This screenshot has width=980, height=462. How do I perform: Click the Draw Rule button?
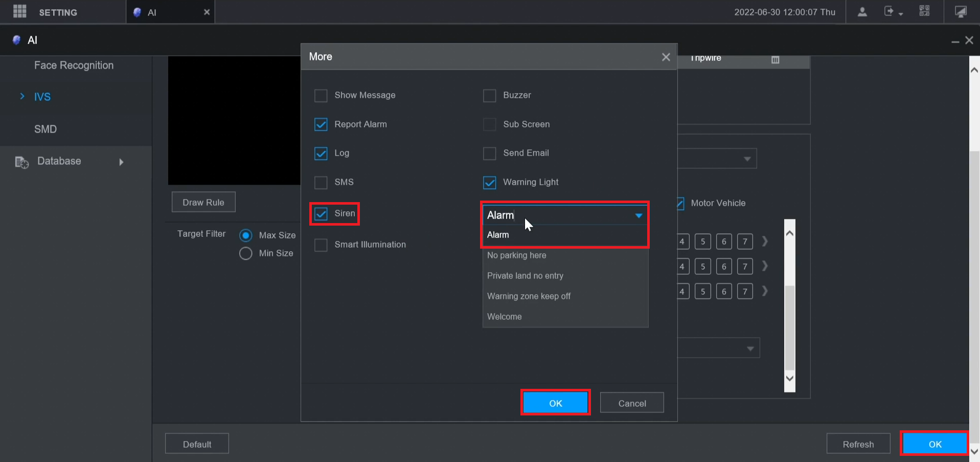(203, 202)
